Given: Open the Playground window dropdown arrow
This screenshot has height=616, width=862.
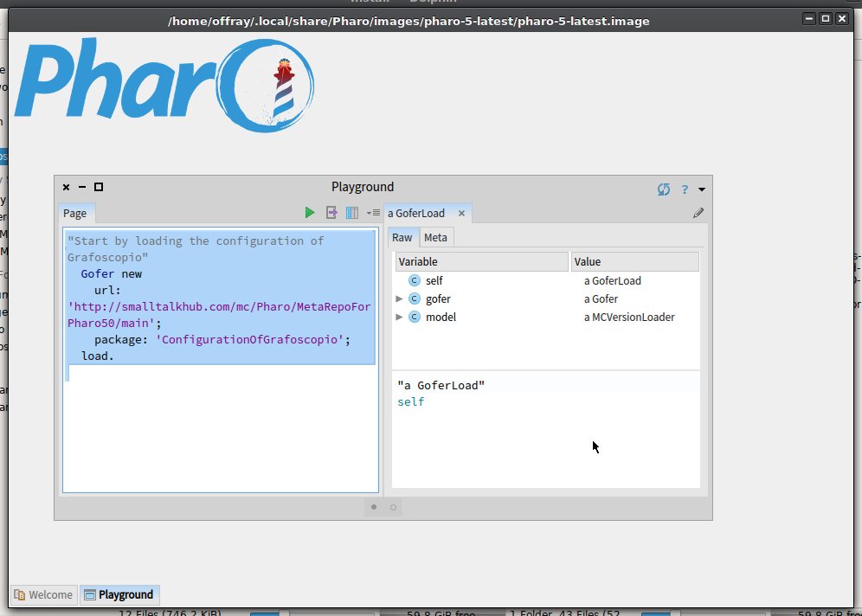Looking at the screenshot, I should click(702, 189).
